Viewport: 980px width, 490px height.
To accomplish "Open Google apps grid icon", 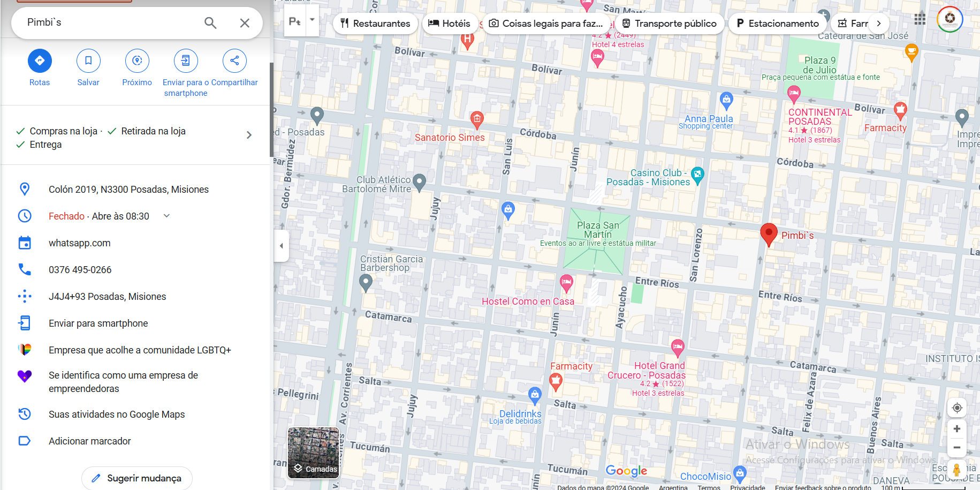I will tap(920, 19).
